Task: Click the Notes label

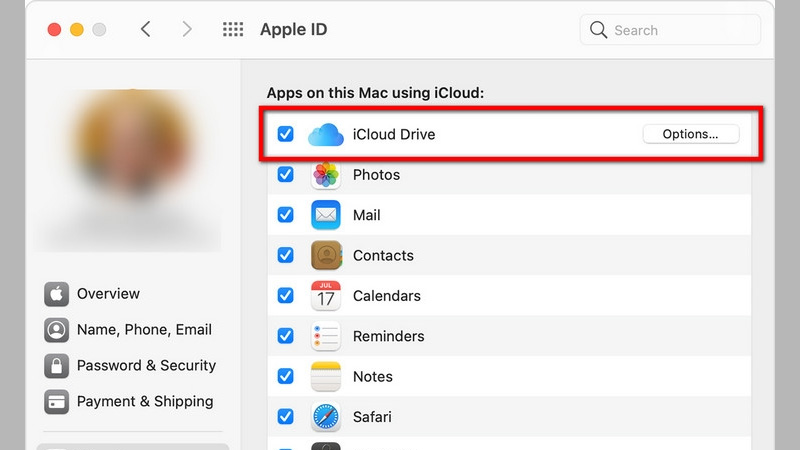Action: pyautogui.click(x=372, y=377)
